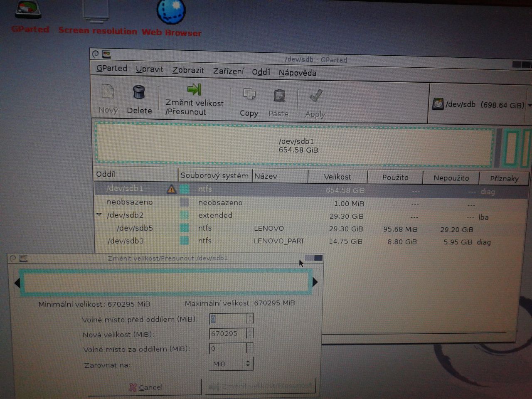
Task: Click the 'Minimální velikost: 670295 MiB' label
Action: 94,304
